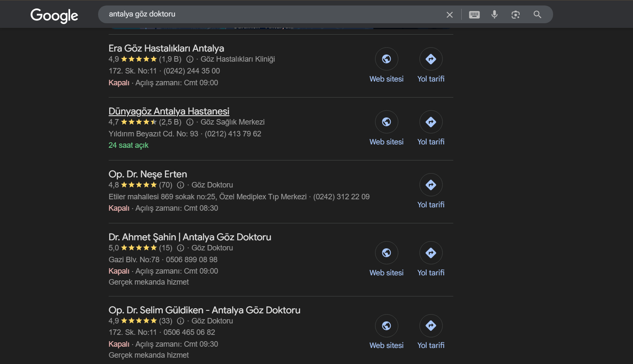Click the magnifier search button
Image resolution: width=633 pixels, height=364 pixels.
[x=537, y=15]
